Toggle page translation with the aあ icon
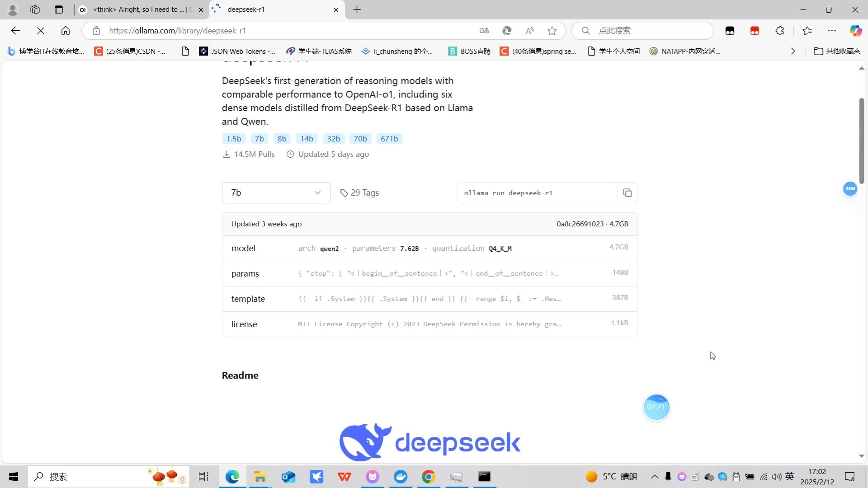The width and height of the screenshot is (868, 488). click(x=484, y=30)
